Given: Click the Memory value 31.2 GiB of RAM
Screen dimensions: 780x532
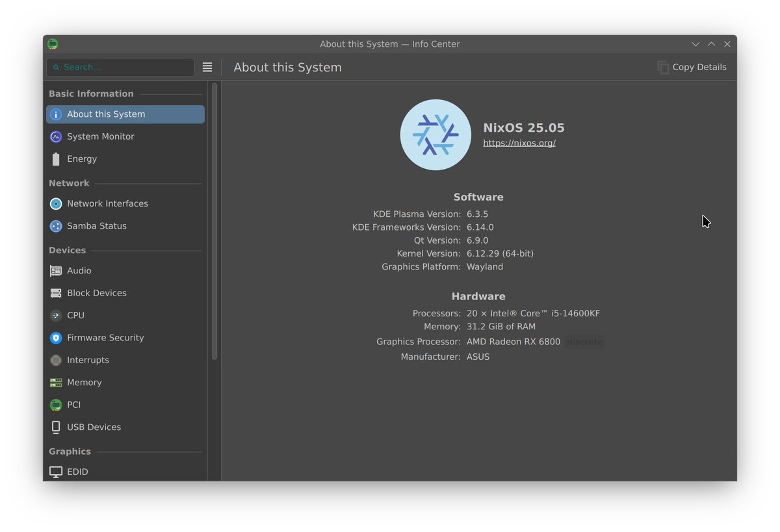Looking at the screenshot, I should click(501, 327).
